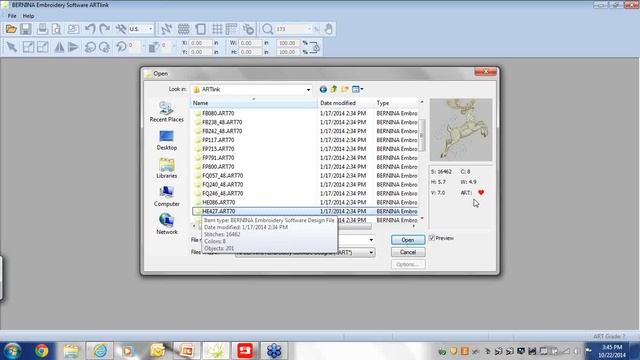Click the X position field
640x360 pixels.
(201, 43)
